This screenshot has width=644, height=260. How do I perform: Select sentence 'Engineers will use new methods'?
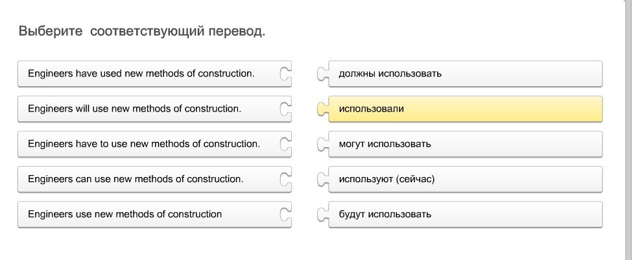coord(135,109)
